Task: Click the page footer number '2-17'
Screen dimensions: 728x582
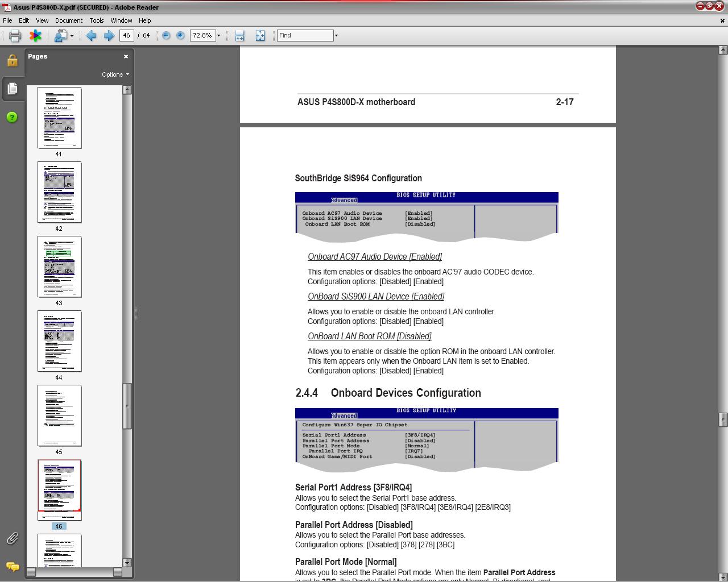Action: point(565,102)
